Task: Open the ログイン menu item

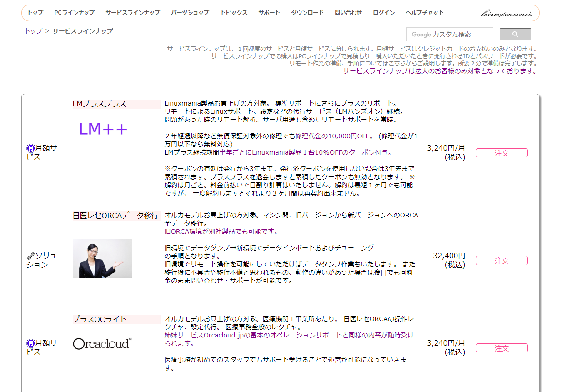Action: (x=384, y=13)
